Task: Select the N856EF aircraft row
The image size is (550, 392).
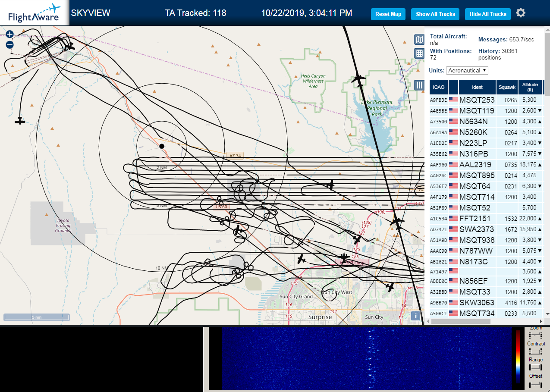Action: [x=486, y=281]
